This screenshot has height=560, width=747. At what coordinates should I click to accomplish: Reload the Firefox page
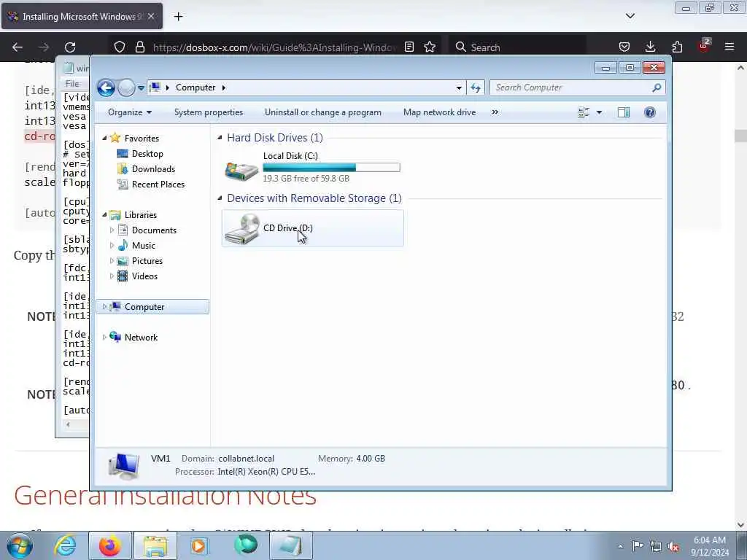click(x=70, y=47)
